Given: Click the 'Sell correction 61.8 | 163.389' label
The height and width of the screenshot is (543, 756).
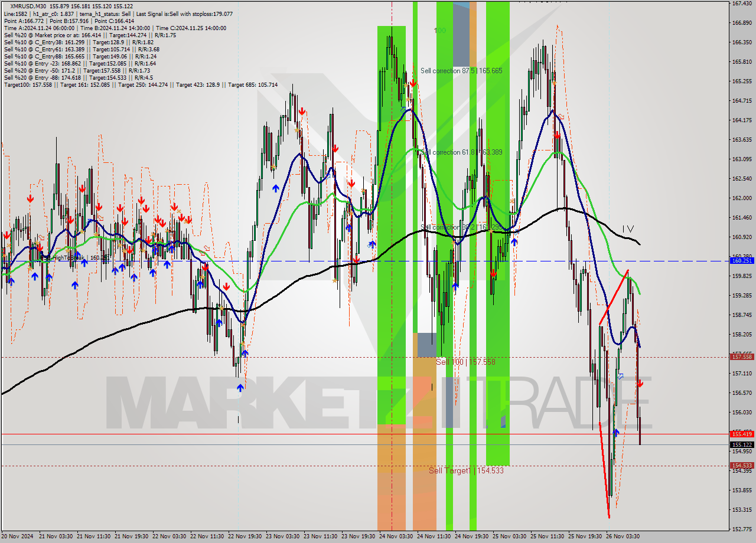Looking at the screenshot, I should tap(461, 152).
